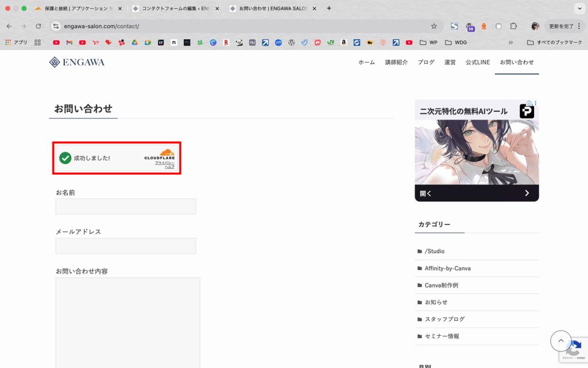The image size is (588, 368).
Task: Open the WP bookmarks folder
Action: (428, 43)
